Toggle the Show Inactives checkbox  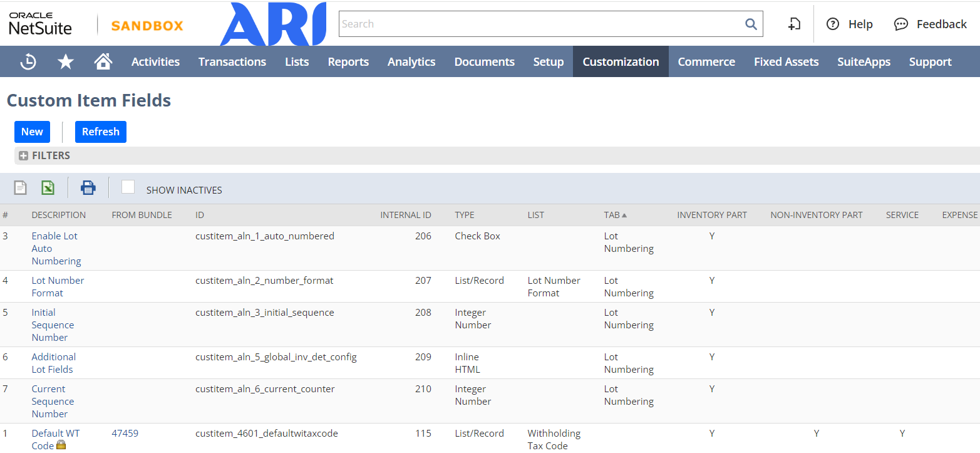pos(128,187)
